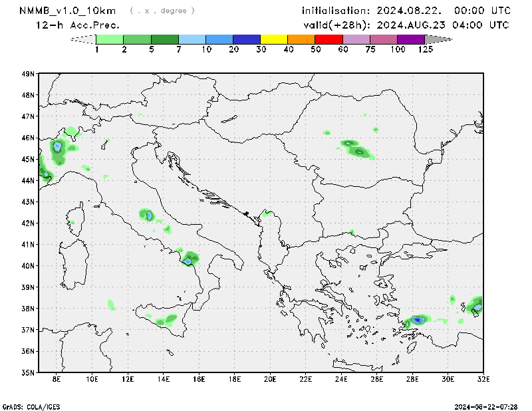Click the orange 40-50 legend swatch

(302, 39)
